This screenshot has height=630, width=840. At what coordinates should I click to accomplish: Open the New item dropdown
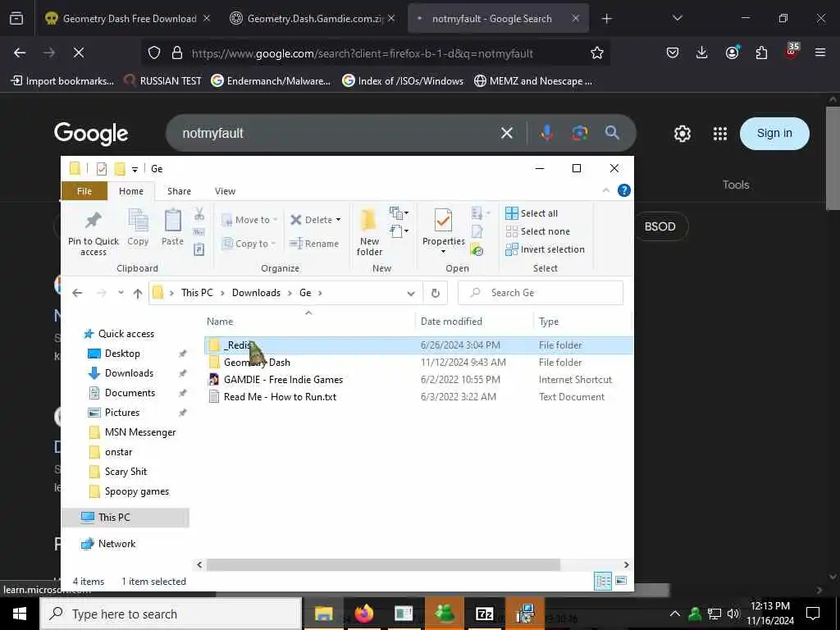coord(399,213)
